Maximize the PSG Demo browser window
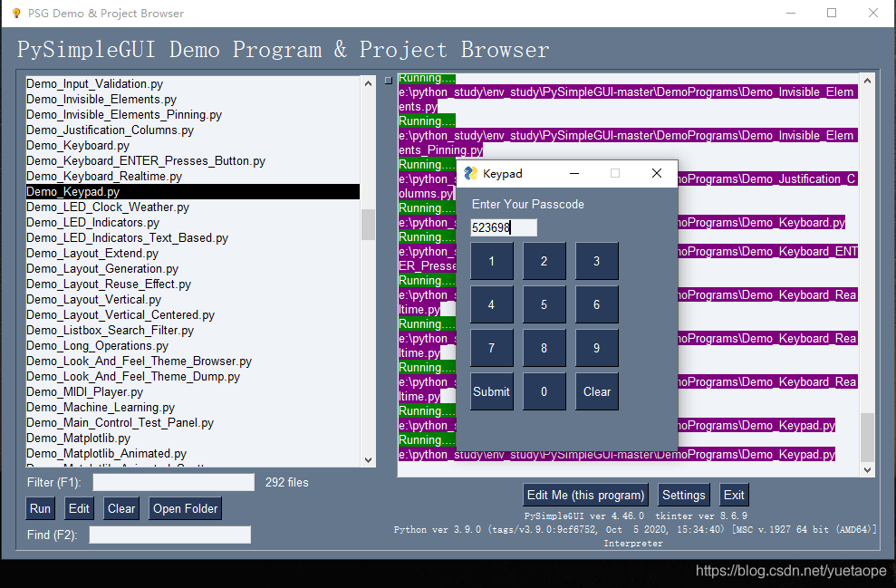The image size is (896, 588). click(832, 13)
